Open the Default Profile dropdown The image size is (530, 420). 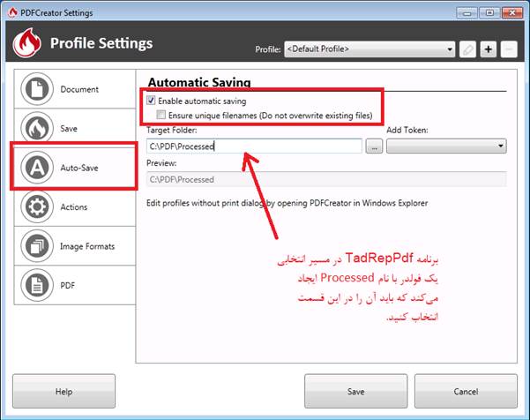[370, 49]
